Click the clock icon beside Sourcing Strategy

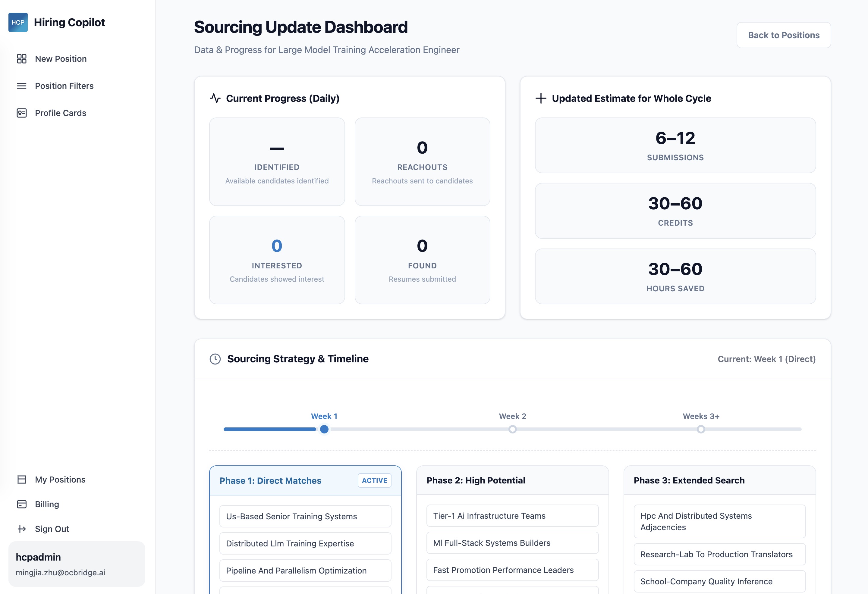point(215,359)
